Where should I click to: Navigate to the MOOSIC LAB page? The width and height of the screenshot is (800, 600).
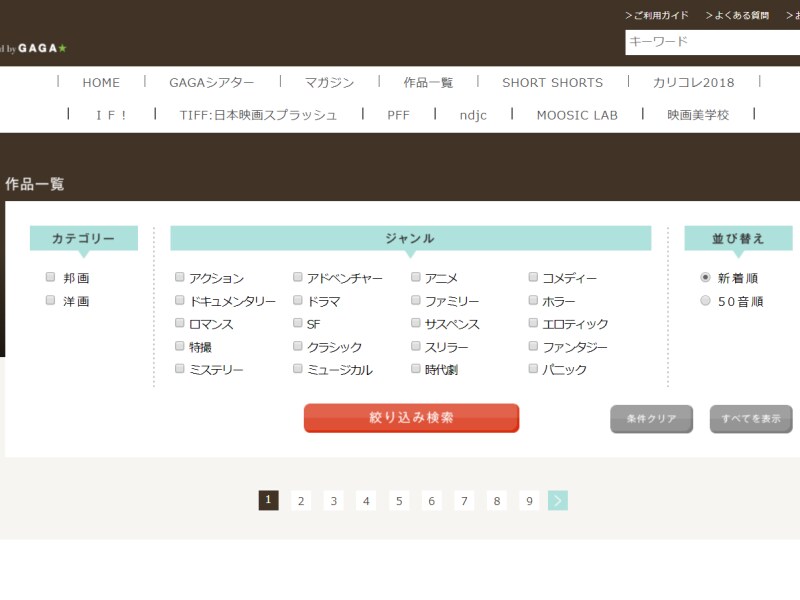coord(577,115)
